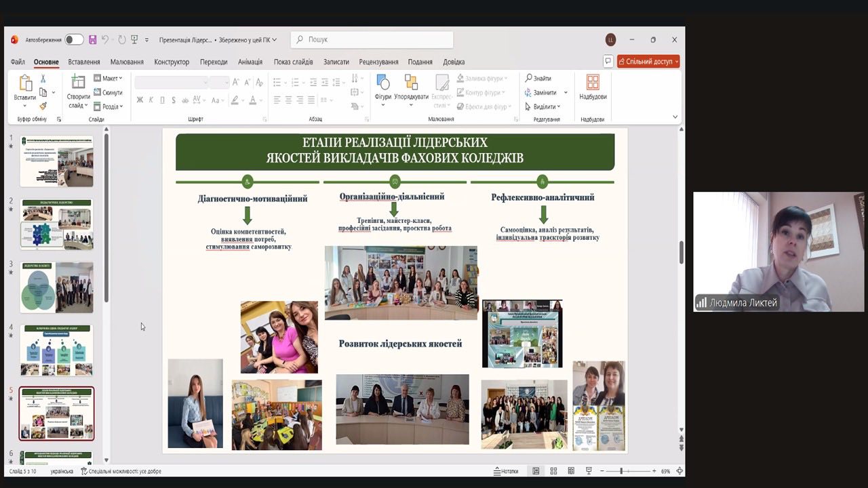The width and height of the screenshot is (868, 488).
Task: Start slideshow from status bar icon
Action: point(589,471)
